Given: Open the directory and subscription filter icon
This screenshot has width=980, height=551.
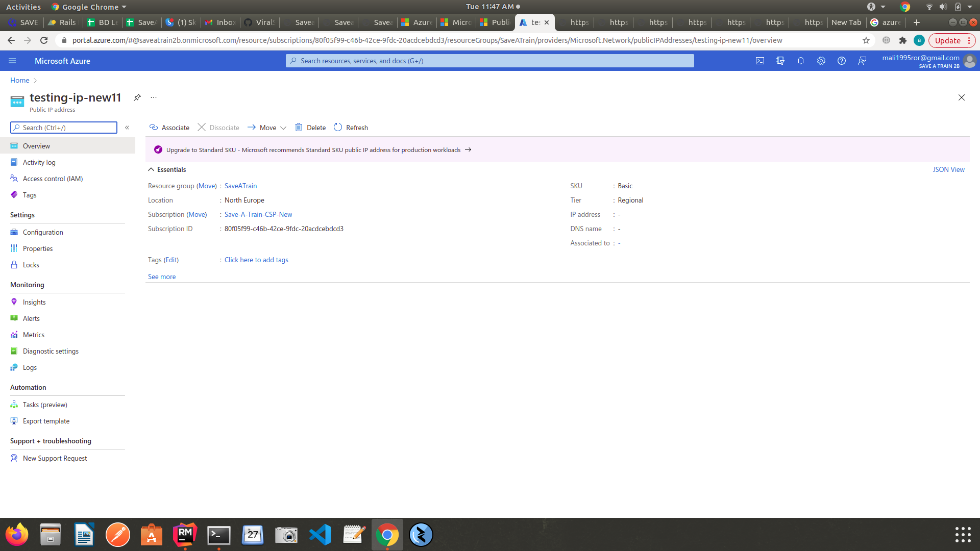Looking at the screenshot, I should pos(780,61).
